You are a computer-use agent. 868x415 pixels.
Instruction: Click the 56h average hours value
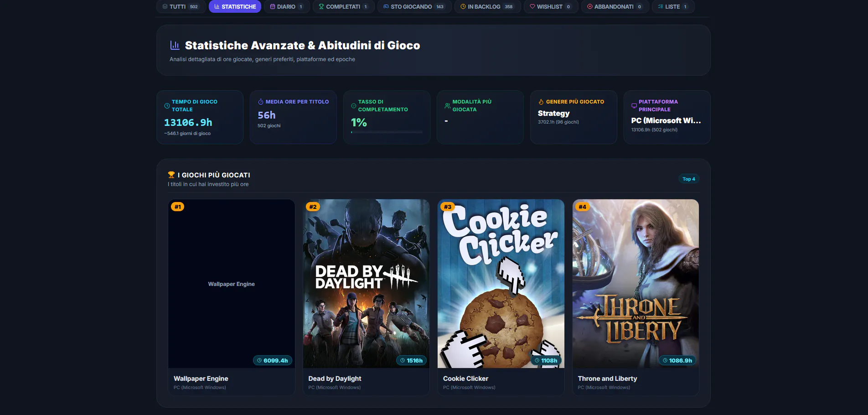[x=267, y=115]
